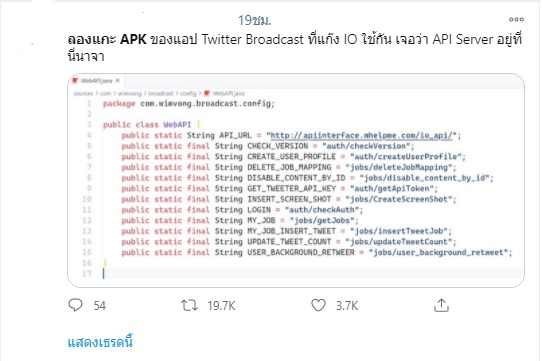Click the reply speech bubble icon
Screen dimensions: 542x361
(75, 305)
